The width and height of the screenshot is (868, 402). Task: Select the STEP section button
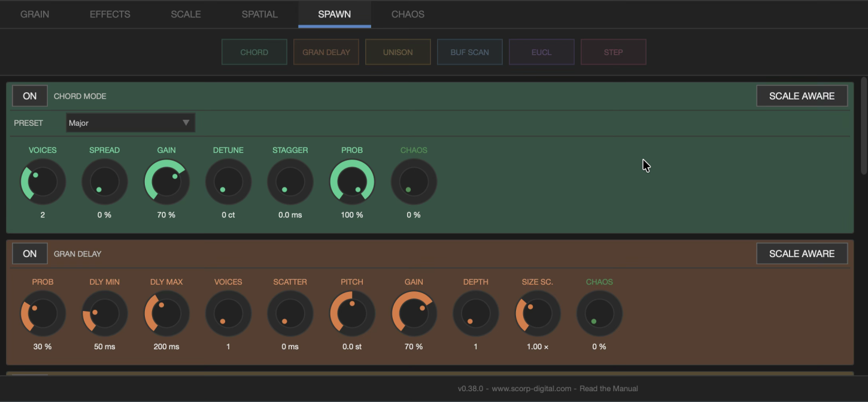(614, 52)
